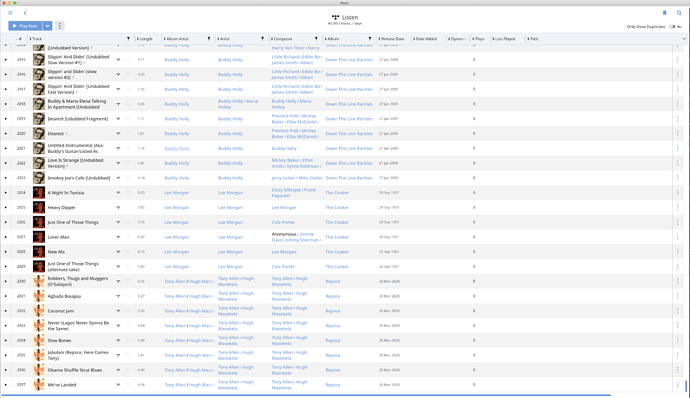Sort by the Plays column header
The image size is (690, 398).
click(479, 39)
